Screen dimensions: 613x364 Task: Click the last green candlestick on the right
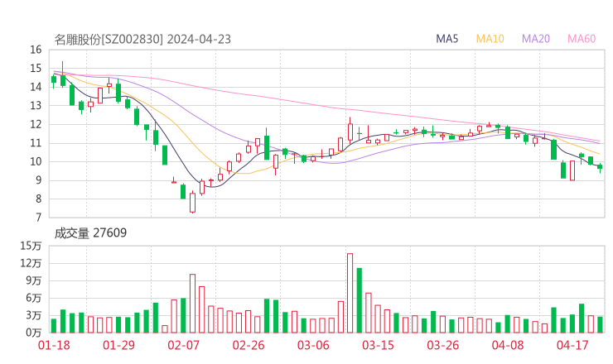click(x=600, y=167)
